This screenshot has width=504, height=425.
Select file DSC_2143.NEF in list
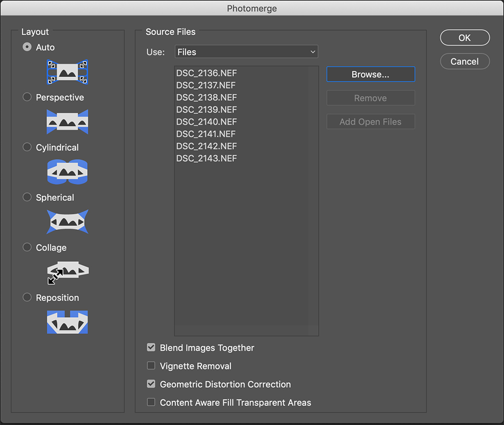pos(206,159)
